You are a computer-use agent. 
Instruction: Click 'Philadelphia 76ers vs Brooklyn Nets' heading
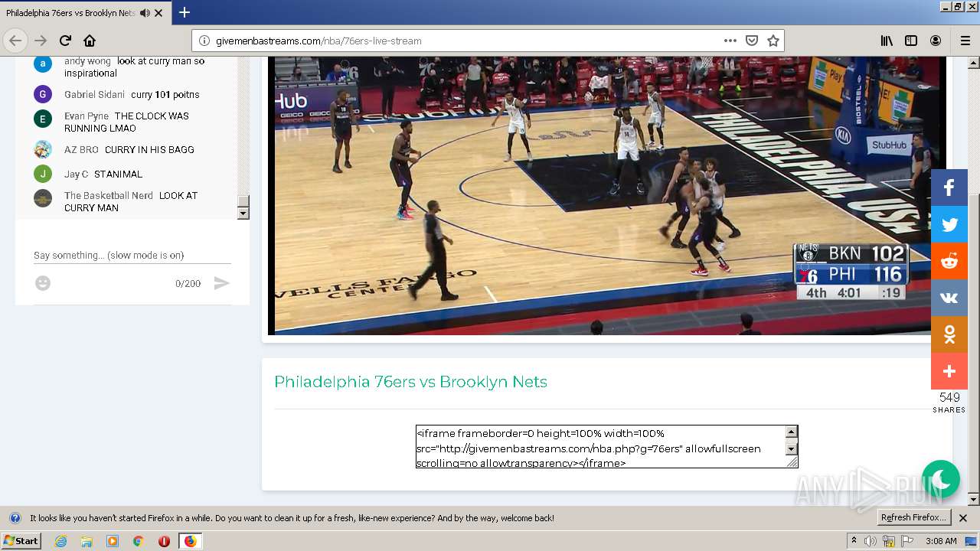(410, 382)
